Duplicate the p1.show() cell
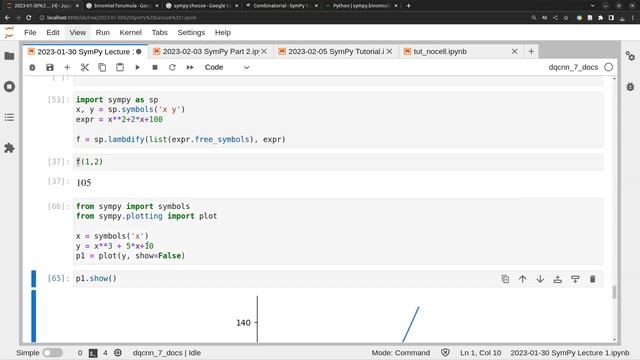This screenshot has width=640, height=360. click(x=505, y=279)
